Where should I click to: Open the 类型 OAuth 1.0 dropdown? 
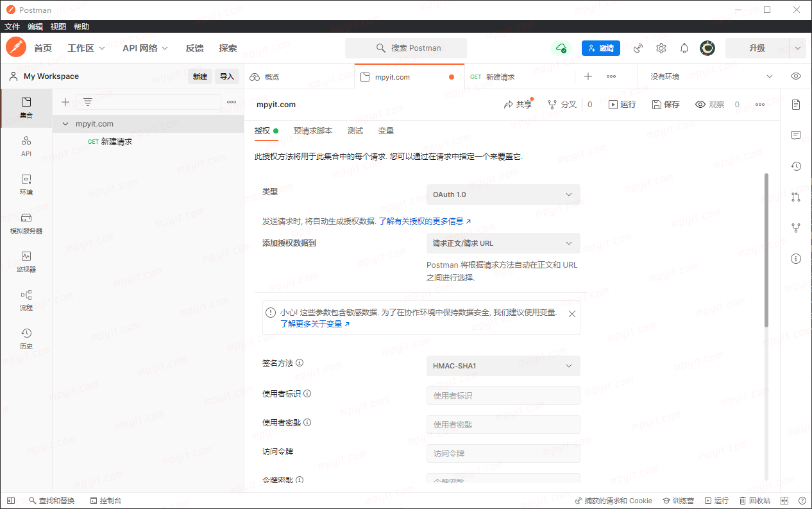[x=503, y=194]
